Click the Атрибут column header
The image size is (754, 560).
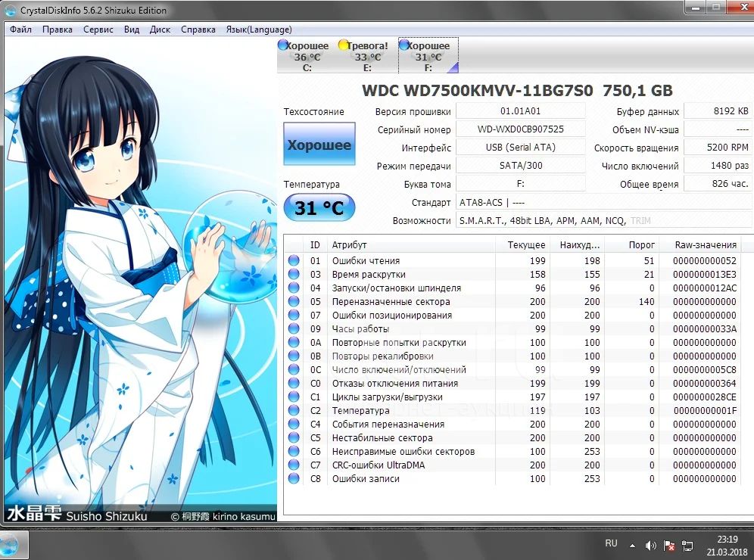point(411,244)
